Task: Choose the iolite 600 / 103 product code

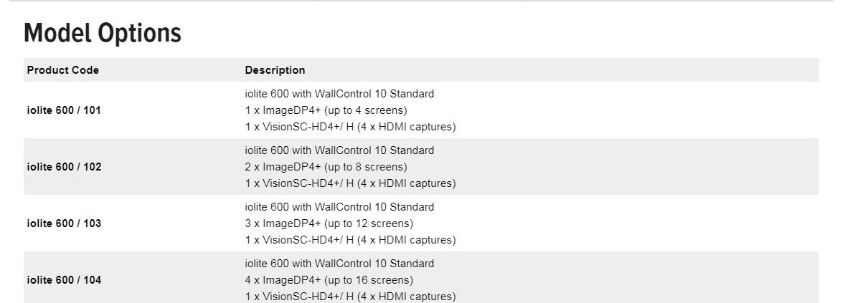Action: tap(64, 223)
